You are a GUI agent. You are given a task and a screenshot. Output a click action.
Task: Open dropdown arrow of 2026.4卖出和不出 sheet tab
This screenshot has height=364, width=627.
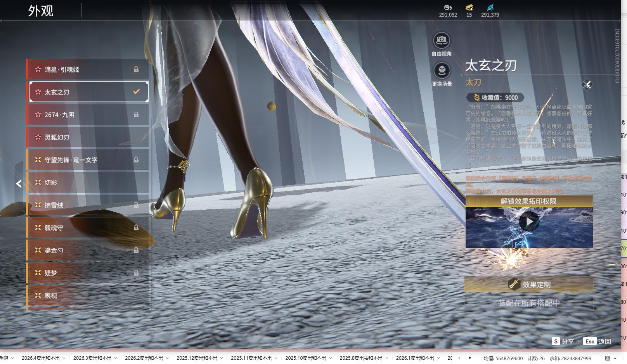click(x=64, y=358)
